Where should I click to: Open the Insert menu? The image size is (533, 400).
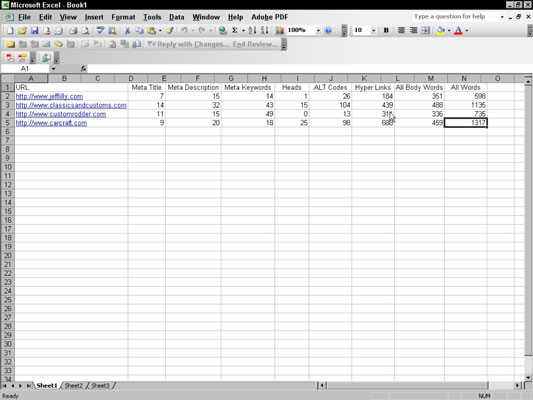94,17
